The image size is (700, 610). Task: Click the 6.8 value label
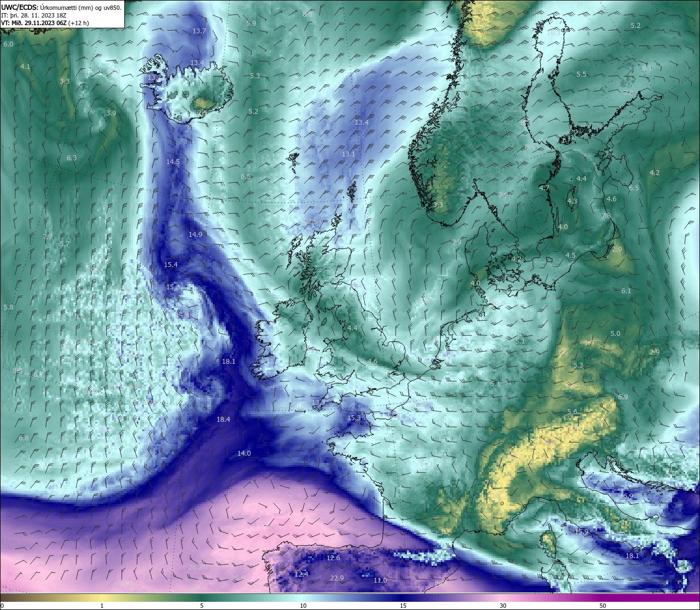click(x=24, y=438)
